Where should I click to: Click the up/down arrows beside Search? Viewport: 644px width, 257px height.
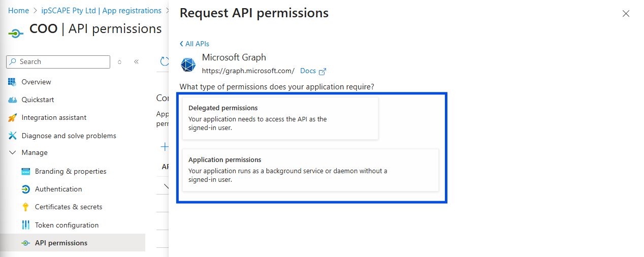[x=119, y=62]
